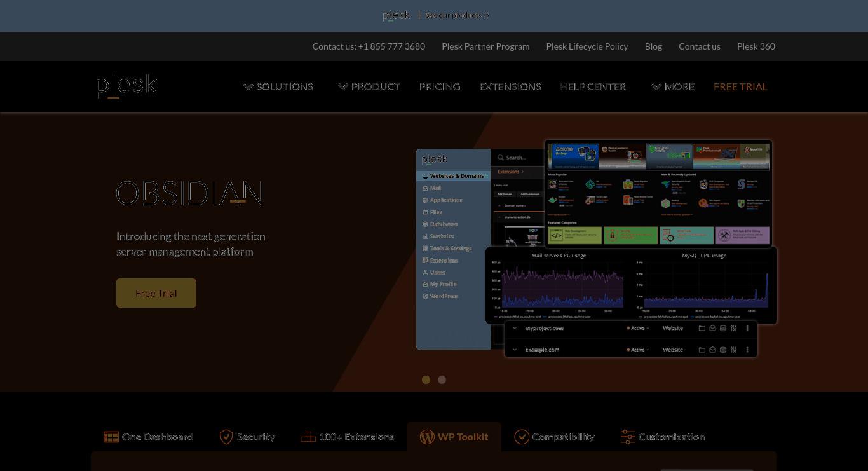This screenshot has width=868, height=471.
Task: Switch to the One Dashboard tab
Action: pos(148,437)
